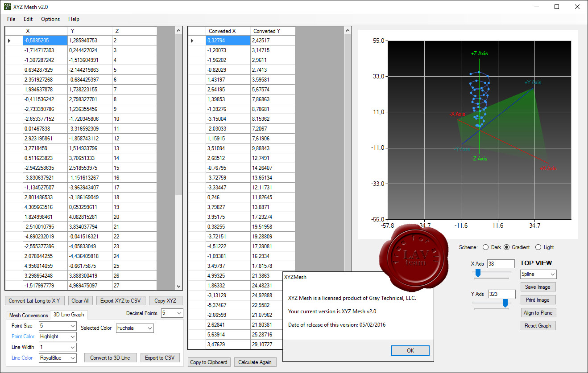The image size is (588, 373).
Task: Switch to the 3D Line Graph tab
Action: [x=69, y=315]
